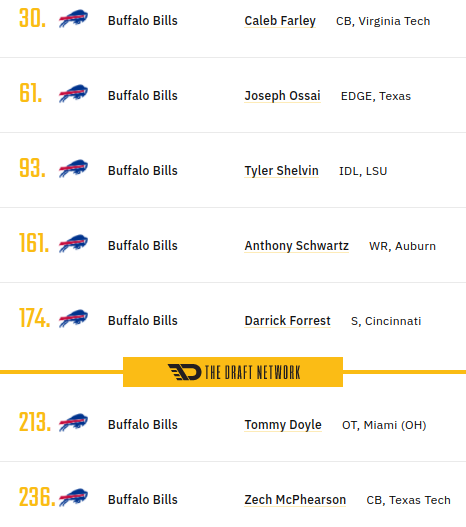This screenshot has height=527, width=466.
Task: Click the Bills logo beside pick 61
Action: (73, 94)
